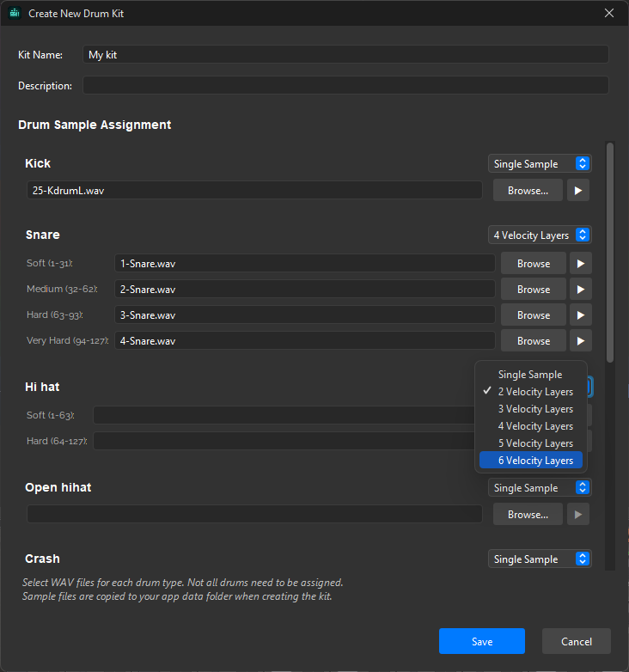Play the Kick sample preview
Image resolution: width=629 pixels, height=672 pixels.
[578, 190]
